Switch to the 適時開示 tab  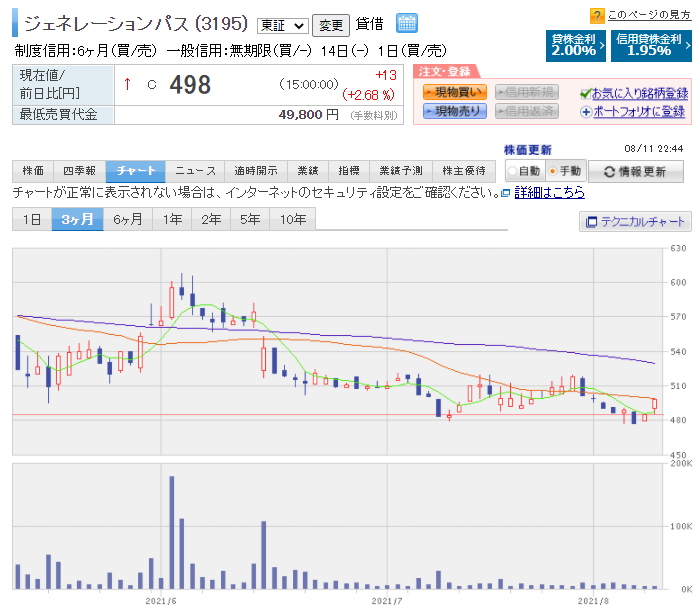(256, 171)
